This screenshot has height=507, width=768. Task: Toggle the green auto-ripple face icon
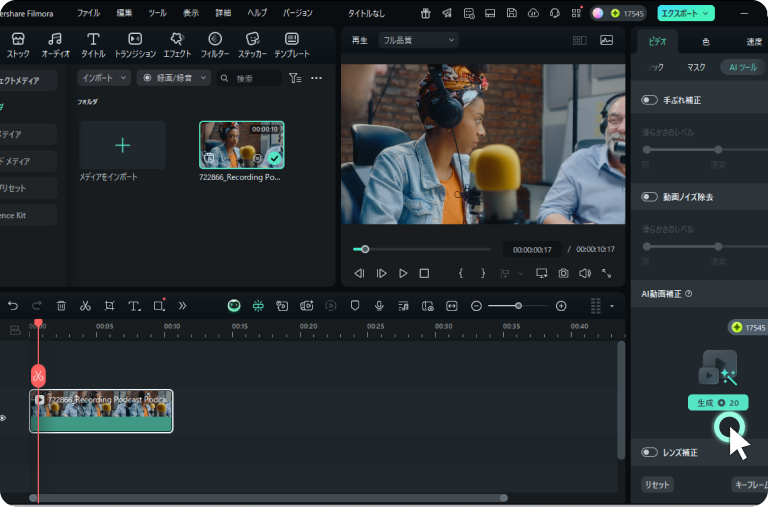point(234,306)
